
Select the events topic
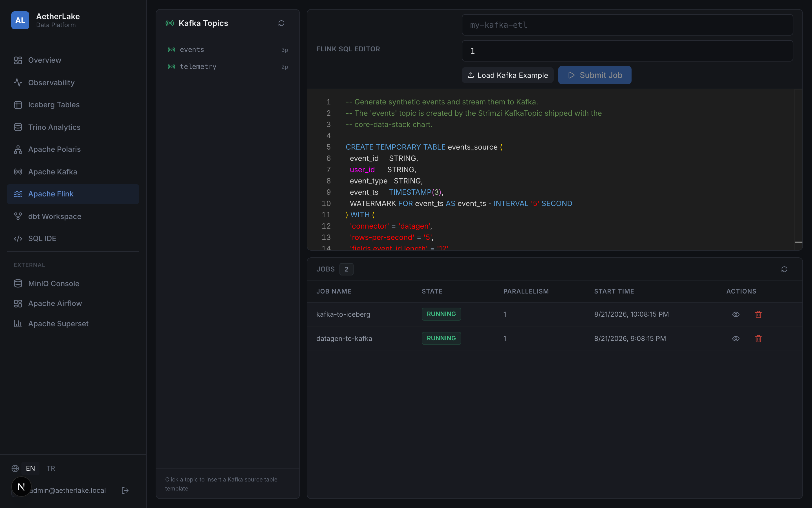(x=228, y=50)
